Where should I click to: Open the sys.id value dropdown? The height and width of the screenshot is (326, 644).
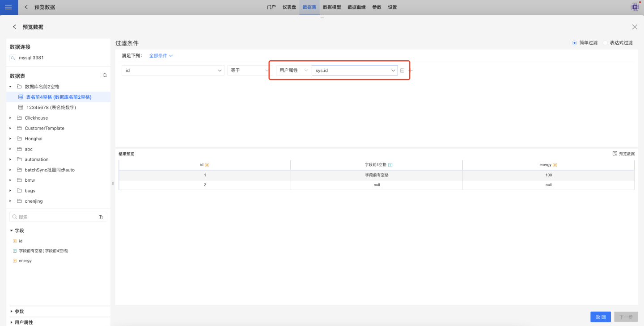355,71
